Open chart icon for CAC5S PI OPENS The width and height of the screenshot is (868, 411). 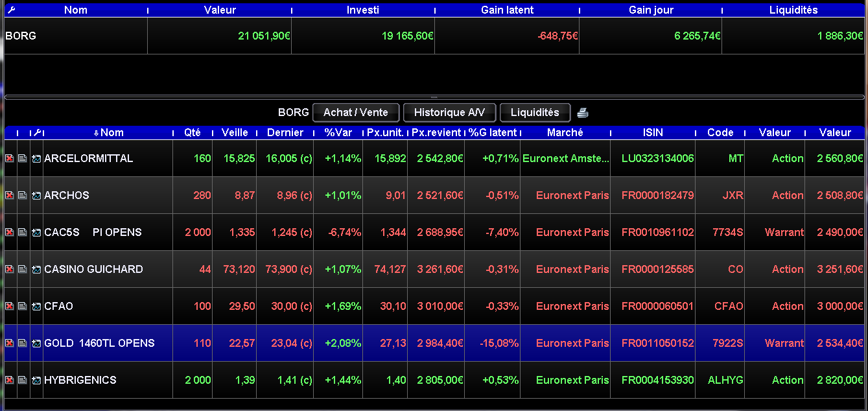tap(36, 233)
